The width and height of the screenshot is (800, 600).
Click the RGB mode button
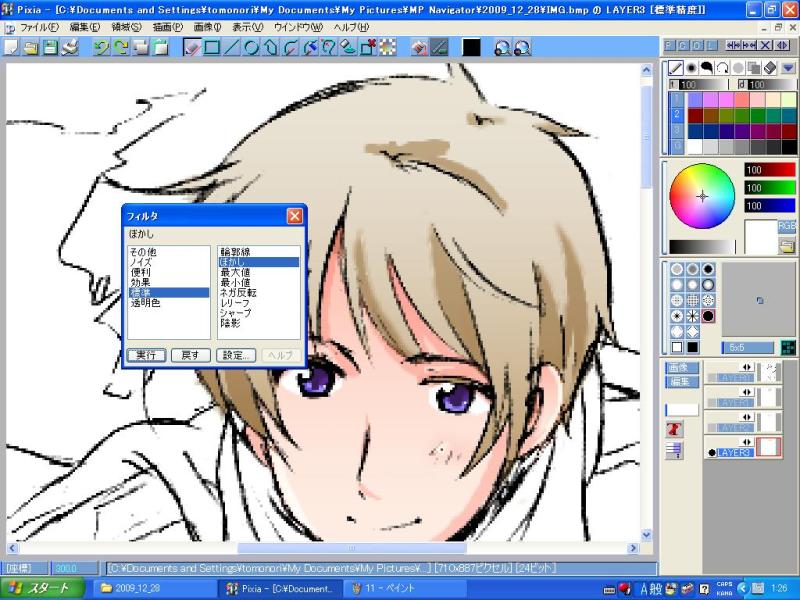coord(787,227)
